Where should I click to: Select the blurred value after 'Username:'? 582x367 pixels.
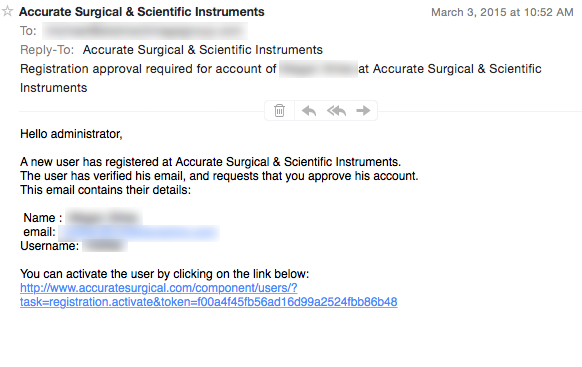pyautogui.click(x=105, y=246)
